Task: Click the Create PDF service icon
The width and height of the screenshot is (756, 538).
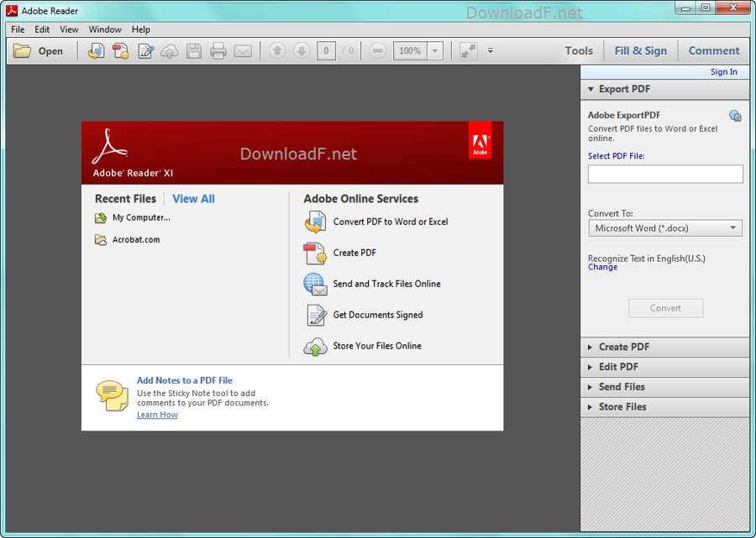Action: (x=315, y=253)
